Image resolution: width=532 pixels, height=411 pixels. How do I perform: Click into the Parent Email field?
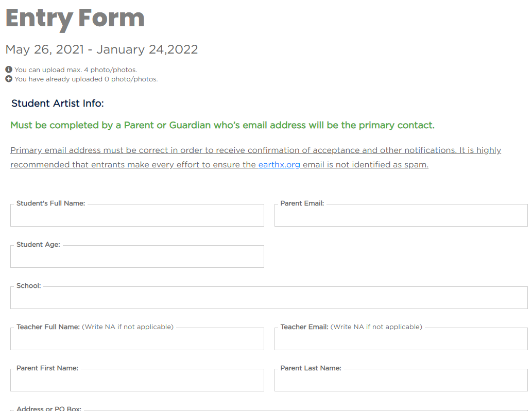[401, 216]
